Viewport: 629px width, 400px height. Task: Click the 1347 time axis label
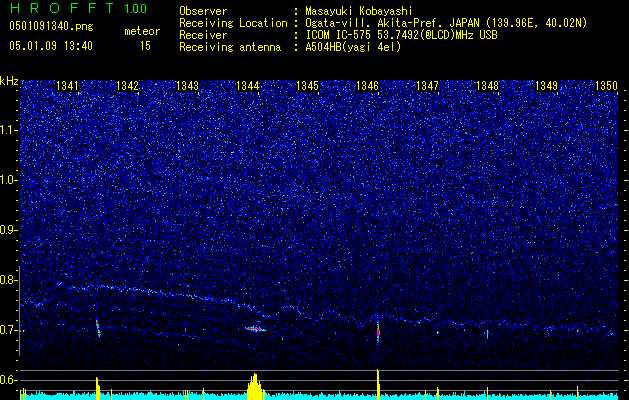(x=428, y=86)
